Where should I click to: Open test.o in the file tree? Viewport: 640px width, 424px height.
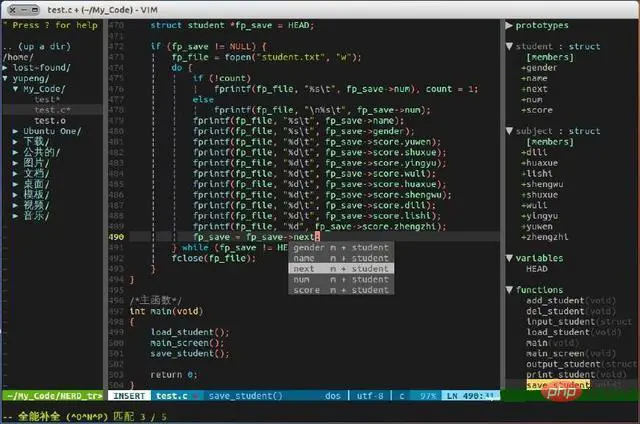coord(46,121)
